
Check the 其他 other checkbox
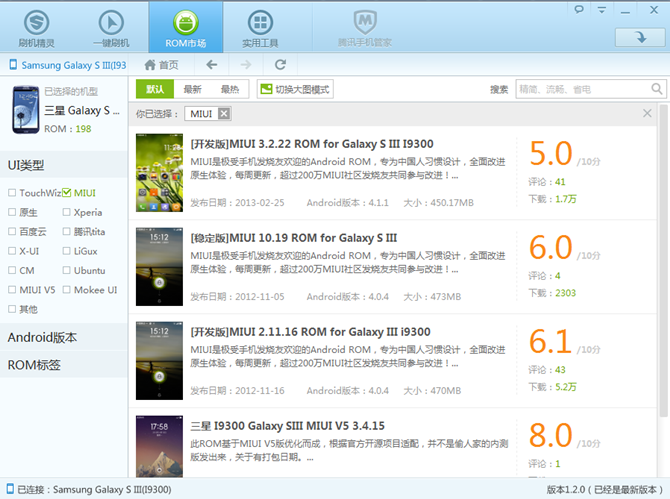point(12,309)
